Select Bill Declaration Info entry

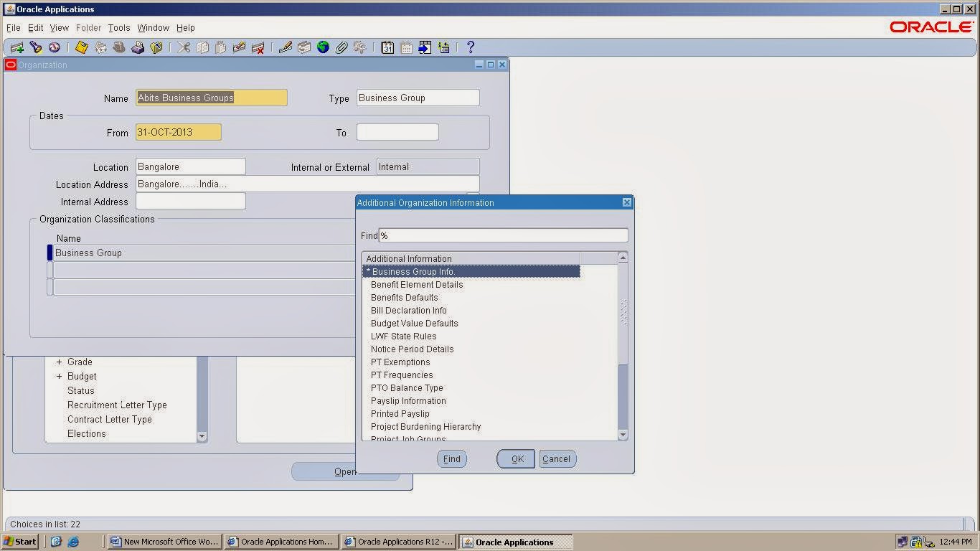pyautogui.click(x=409, y=311)
